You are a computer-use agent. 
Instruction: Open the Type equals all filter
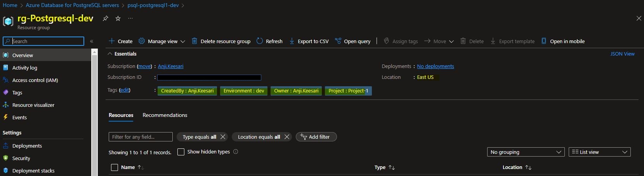click(199, 137)
